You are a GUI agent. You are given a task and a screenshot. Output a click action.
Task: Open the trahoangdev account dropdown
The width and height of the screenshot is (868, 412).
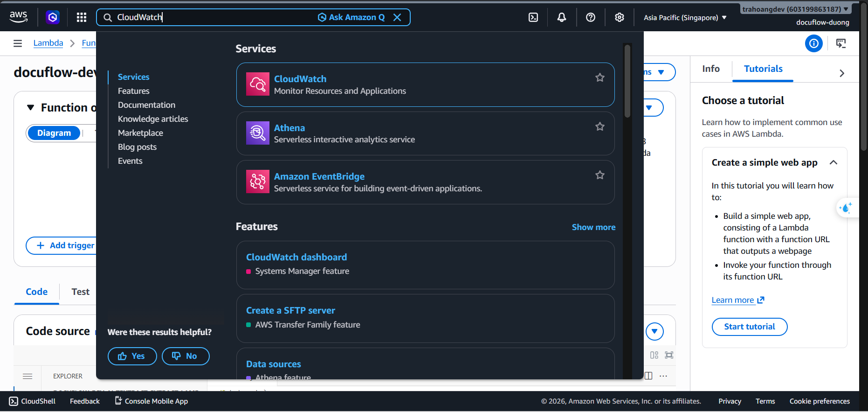[x=795, y=9]
